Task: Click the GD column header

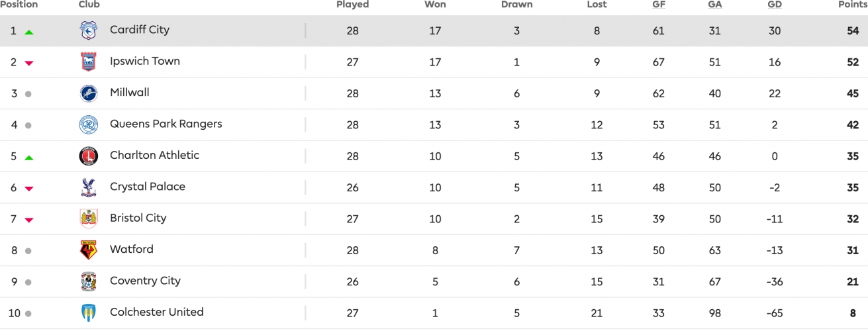Action: (774, 5)
